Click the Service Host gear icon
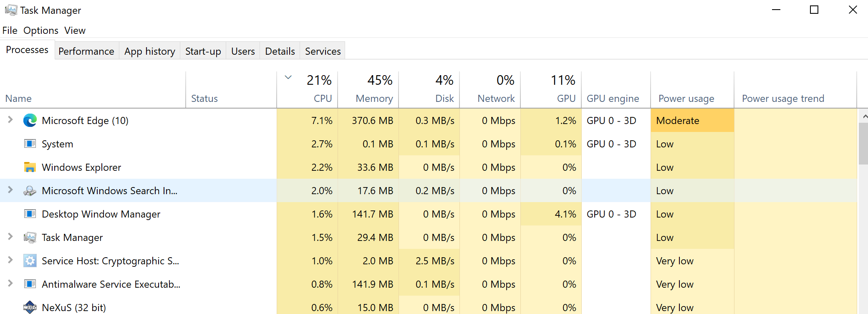The height and width of the screenshot is (314, 868). pyautogui.click(x=29, y=261)
